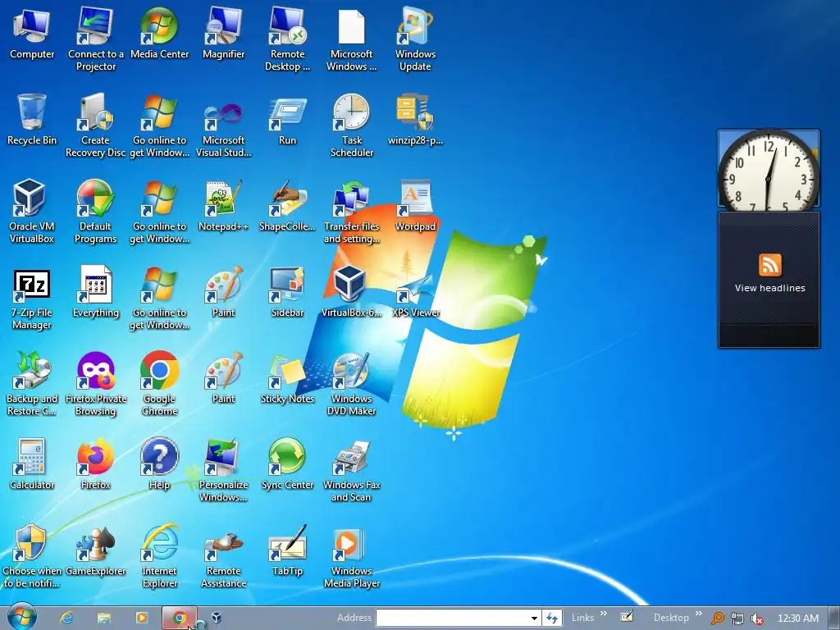This screenshot has height=630, width=840.
Task: Open Transfer files and settings shortcut
Action: click(351, 211)
